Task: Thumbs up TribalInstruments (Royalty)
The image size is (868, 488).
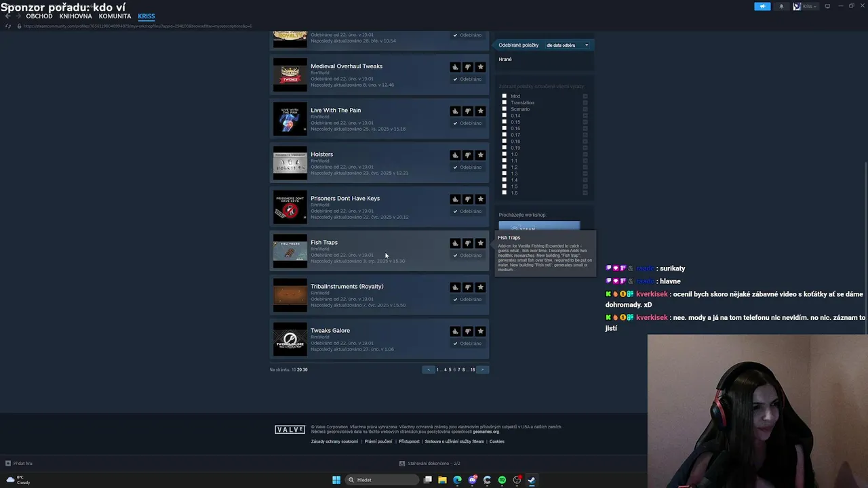Action: (x=455, y=287)
